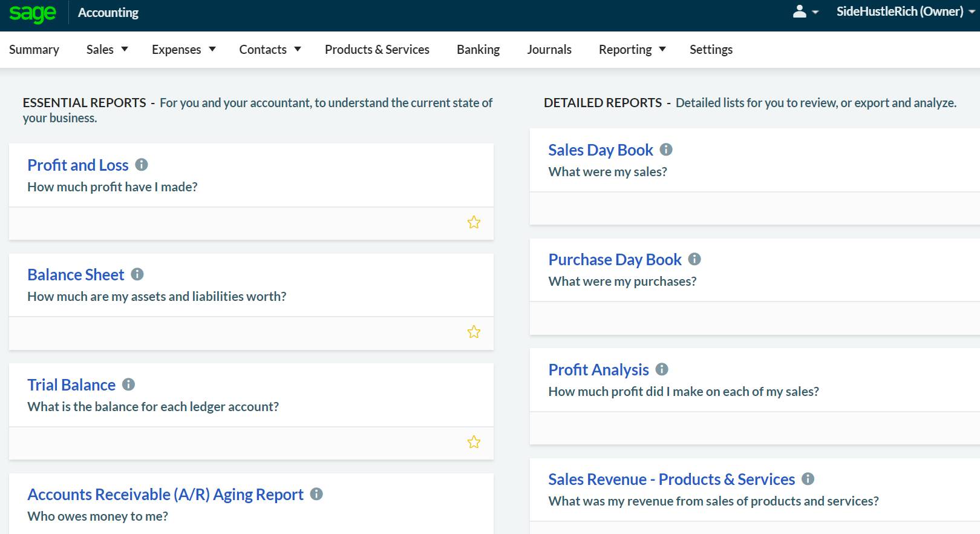
Task: Open Sales Revenue - Products & Services report
Action: pyautogui.click(x=671, y=480)
